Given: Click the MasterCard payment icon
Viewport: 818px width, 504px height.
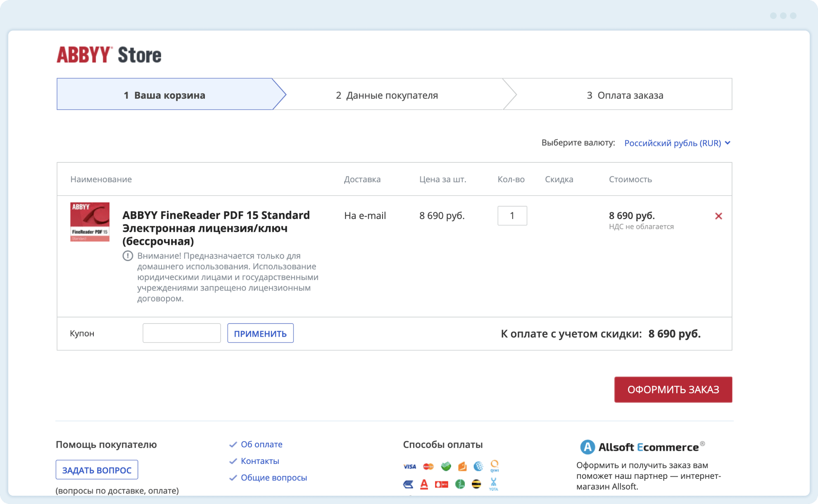Looking at the screenshot, I should pos(428,466).
